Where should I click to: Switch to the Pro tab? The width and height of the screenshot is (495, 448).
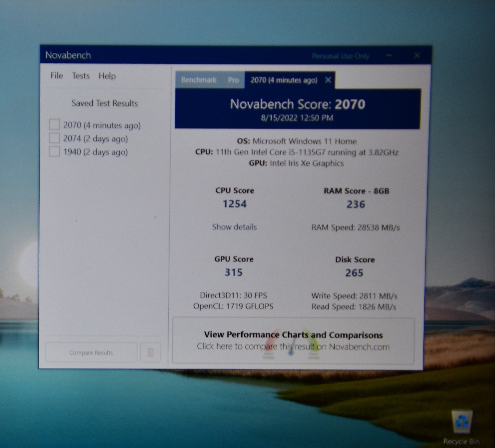233,80
